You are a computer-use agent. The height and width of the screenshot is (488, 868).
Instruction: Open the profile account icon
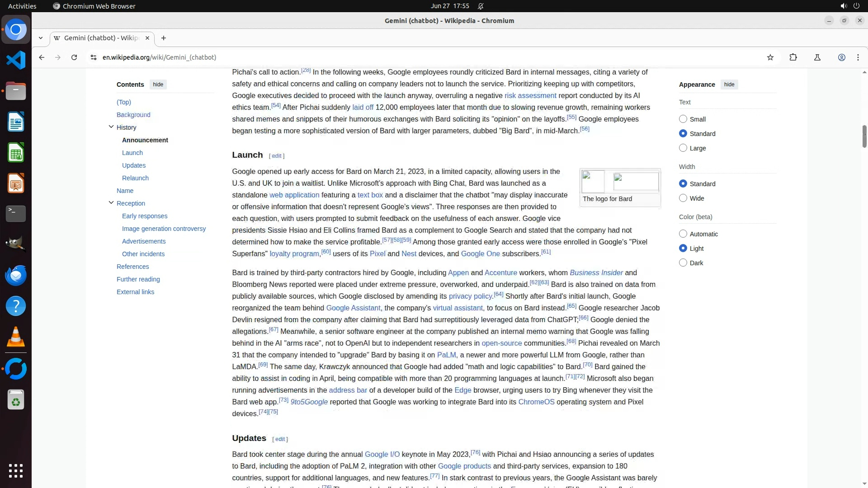click(841, 57)
